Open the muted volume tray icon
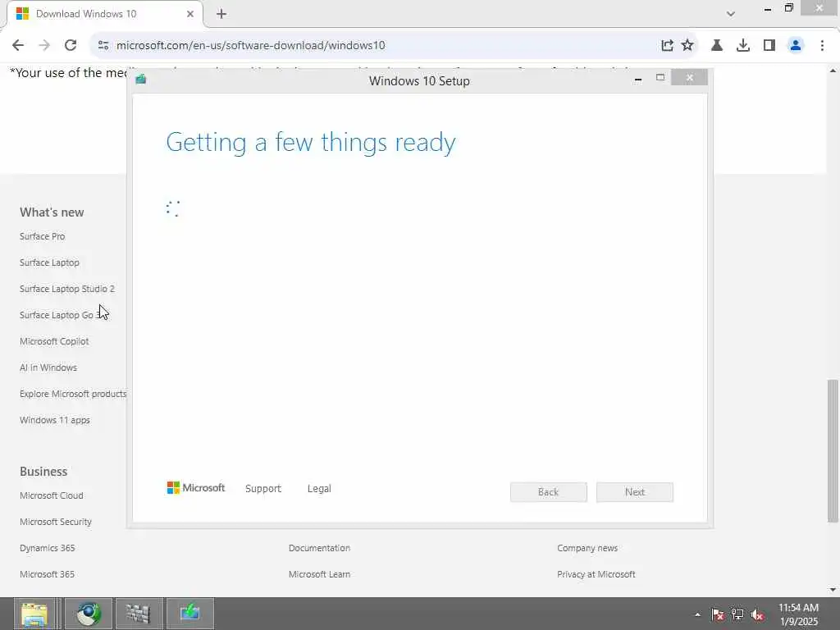Image resolution: width=840 pixels, height=630 pixels. pyautogui.click(x=757, y=614)
